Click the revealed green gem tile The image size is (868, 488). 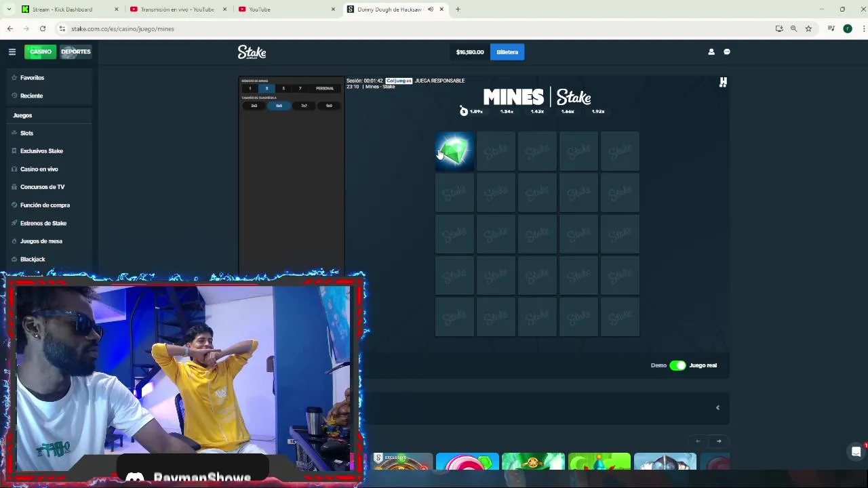pyautogui.click(x=454, y=151)
